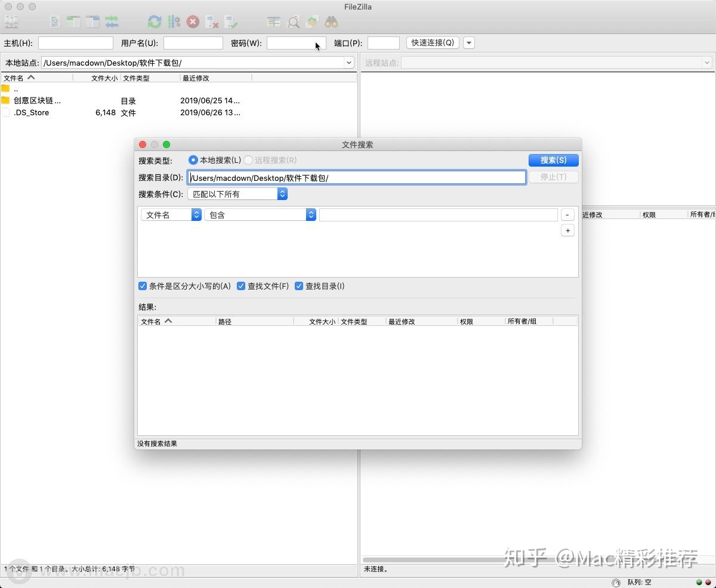Sort results by 所有者/组 column
This screenshot has width=716, height=588.
pos(529,321)
